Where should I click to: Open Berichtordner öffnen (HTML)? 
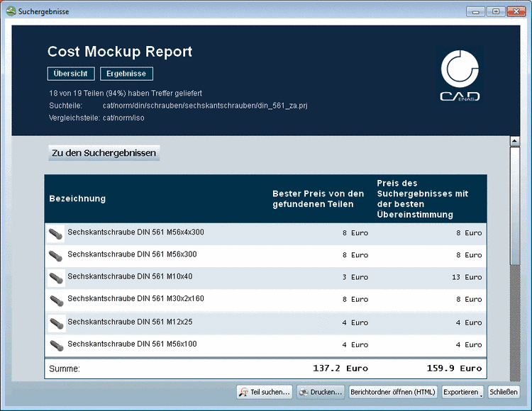393,392
